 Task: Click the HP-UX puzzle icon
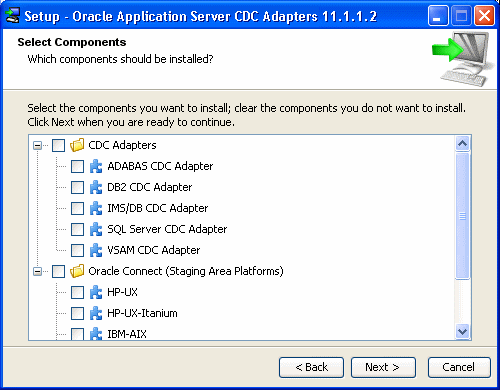click(96, 292)
